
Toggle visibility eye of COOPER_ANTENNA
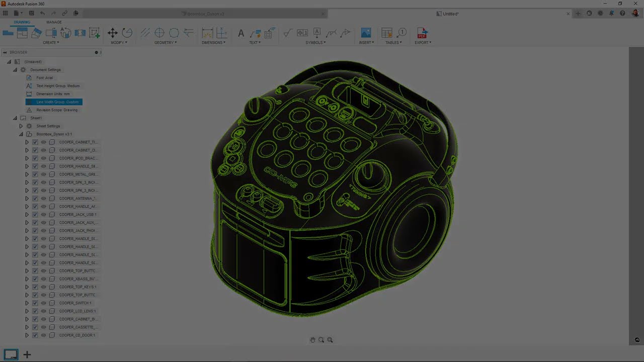[x=43, y=199]
